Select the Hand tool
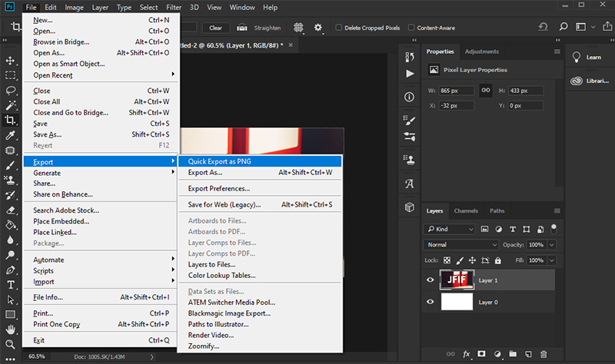This screenshot has width=615, height=364. coord(10,329)
